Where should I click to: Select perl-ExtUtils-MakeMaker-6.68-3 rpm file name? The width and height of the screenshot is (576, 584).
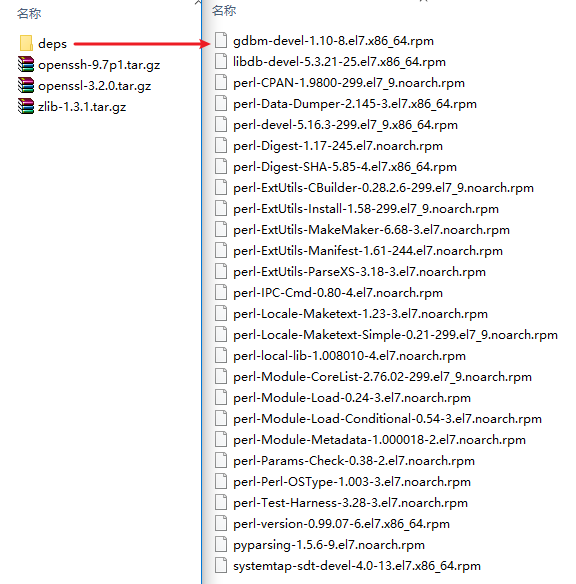coord(372,230)
